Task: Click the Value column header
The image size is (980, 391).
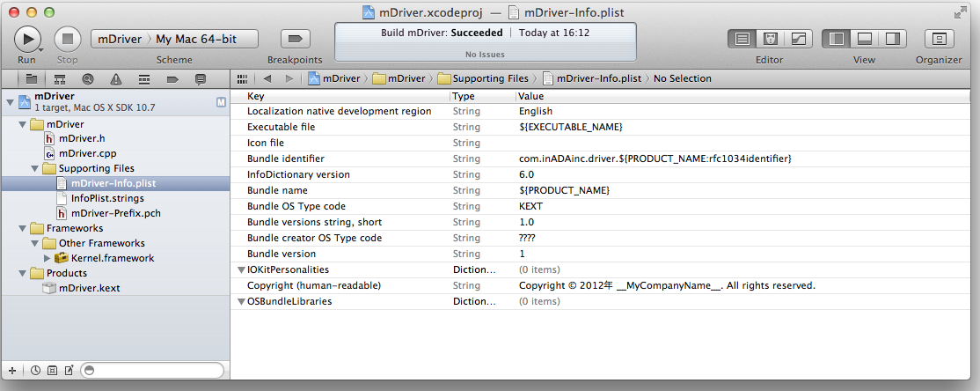Action: [743, 96]
